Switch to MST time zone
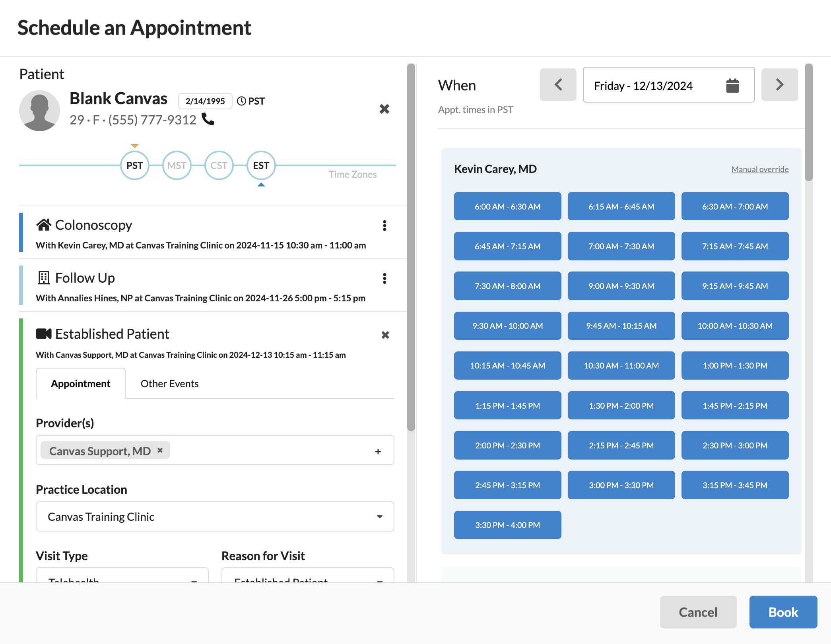 click(x=177, y=165)
